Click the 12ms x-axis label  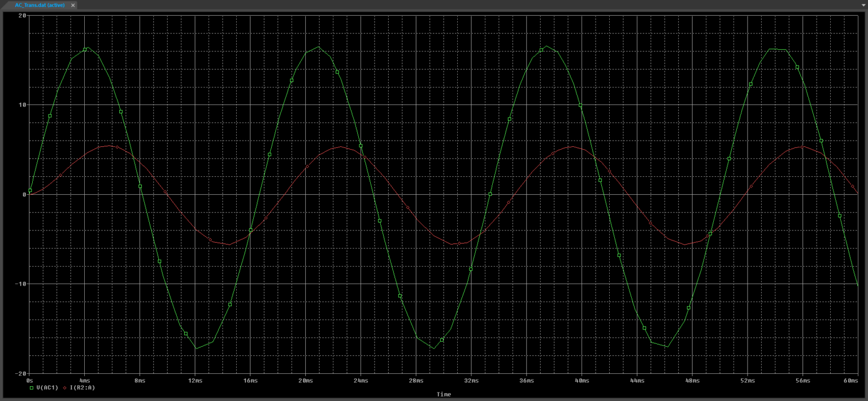(x=195, y=381)
